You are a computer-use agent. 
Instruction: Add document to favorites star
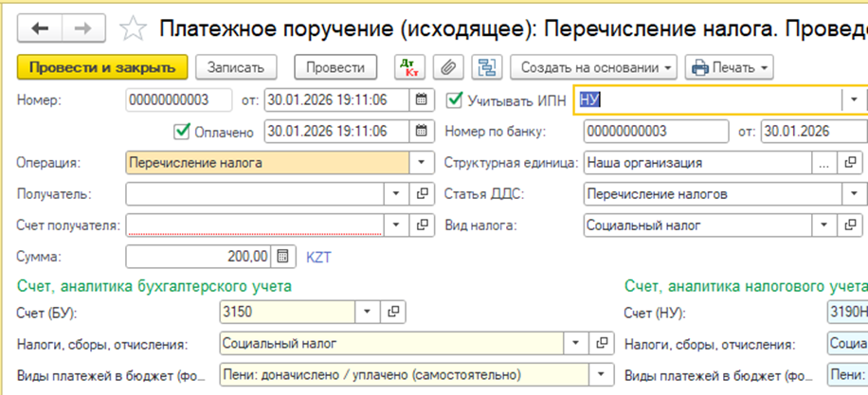click(x=135, y=28)
